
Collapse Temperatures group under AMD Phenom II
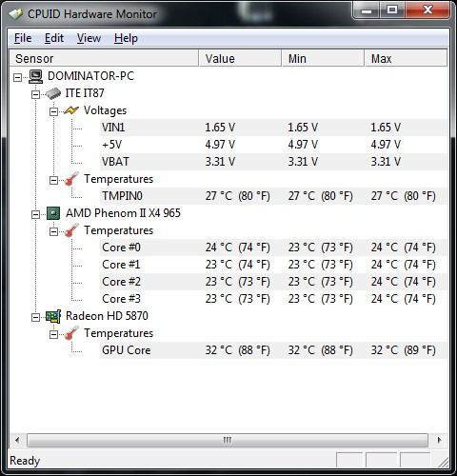53,231
